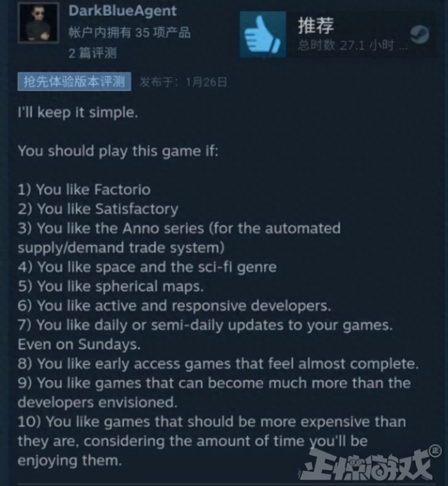Click the "You like Satisfactory" list item

tap(98, 209)
